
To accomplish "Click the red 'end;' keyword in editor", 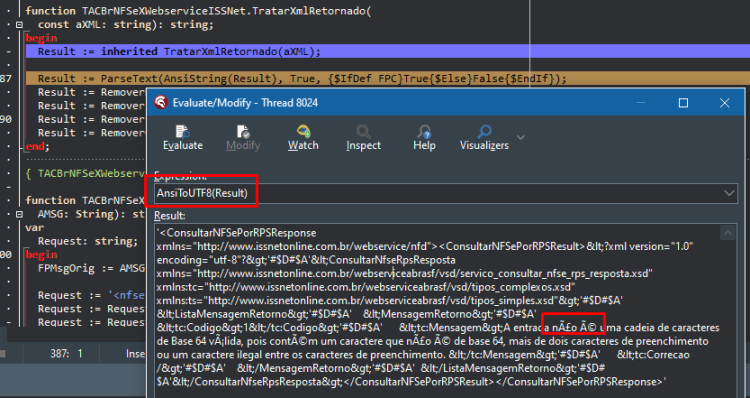I will pos(38,146).
